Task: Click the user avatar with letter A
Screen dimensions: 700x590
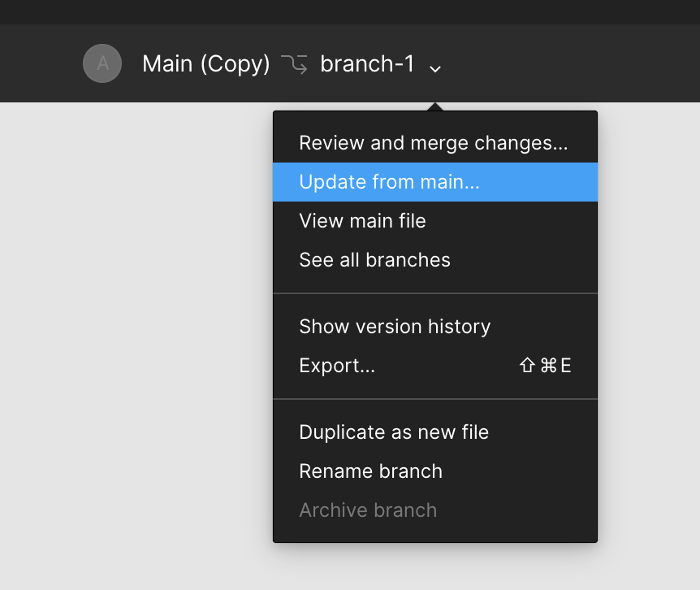Action: point(102,63)
